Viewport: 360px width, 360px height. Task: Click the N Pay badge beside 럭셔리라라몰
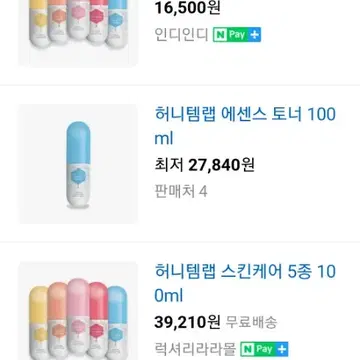point(264,349)
